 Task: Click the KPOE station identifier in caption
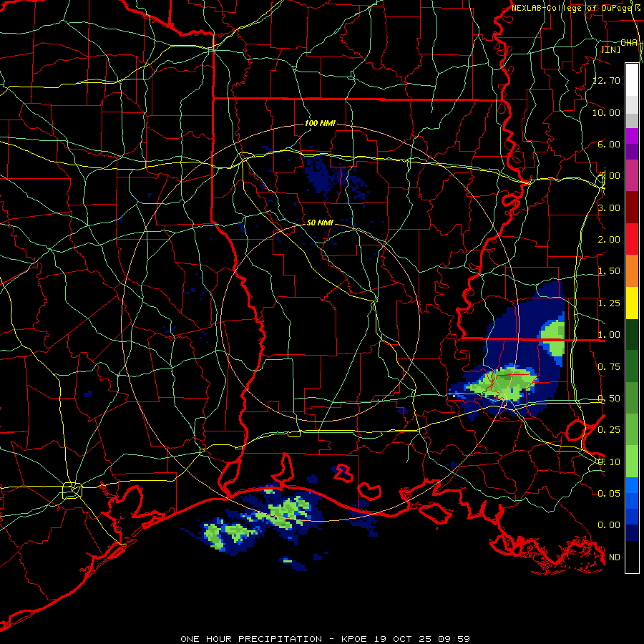point(355,639)
